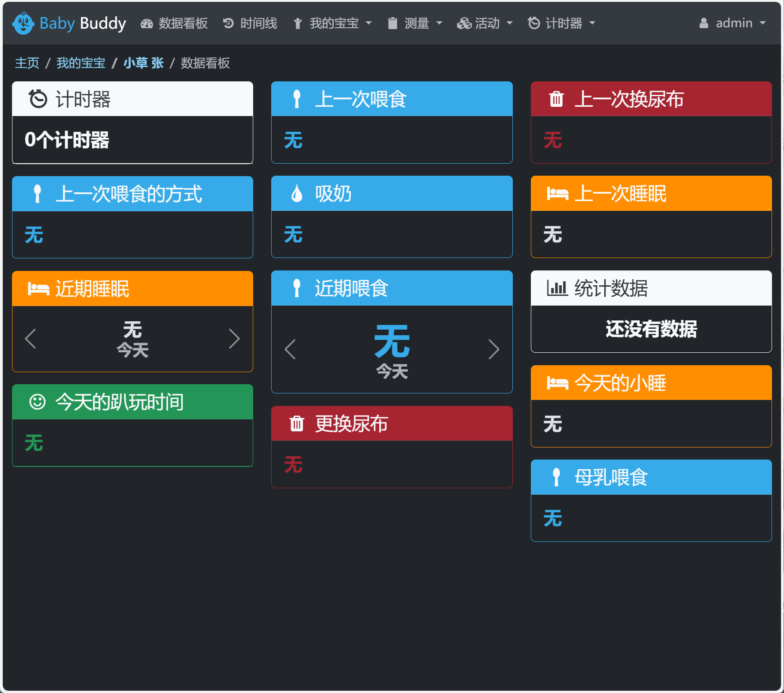Click the stopwatch icon on the 计时器 card
This screenshot has height=693, width=784.
pyautogui.click(x=38, y=98)
